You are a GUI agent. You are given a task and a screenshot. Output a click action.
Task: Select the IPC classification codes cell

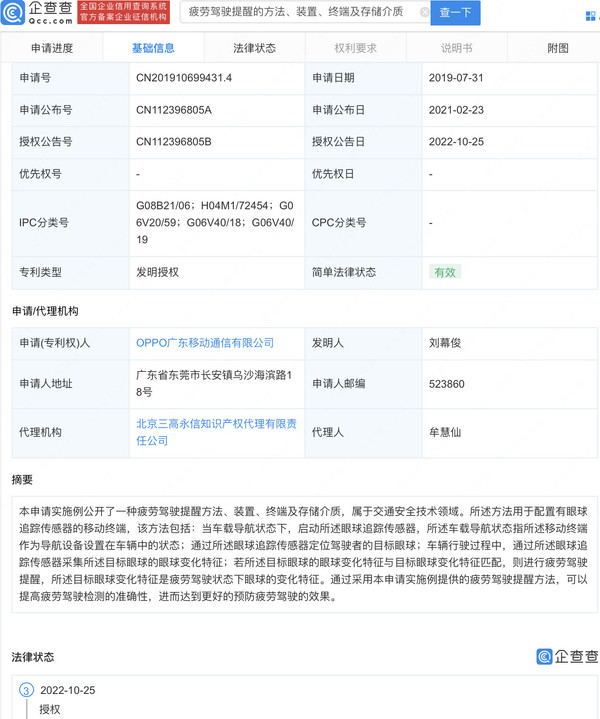point(215,222)
